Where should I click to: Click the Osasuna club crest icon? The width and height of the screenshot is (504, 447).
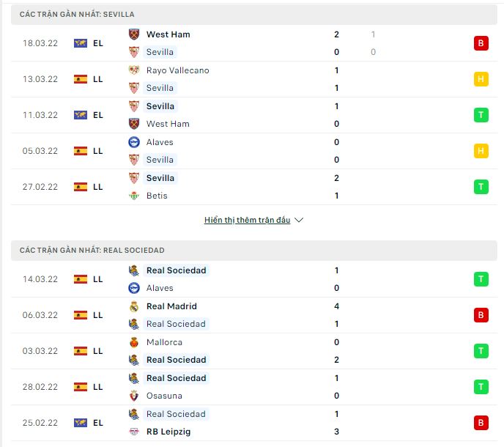134,396
